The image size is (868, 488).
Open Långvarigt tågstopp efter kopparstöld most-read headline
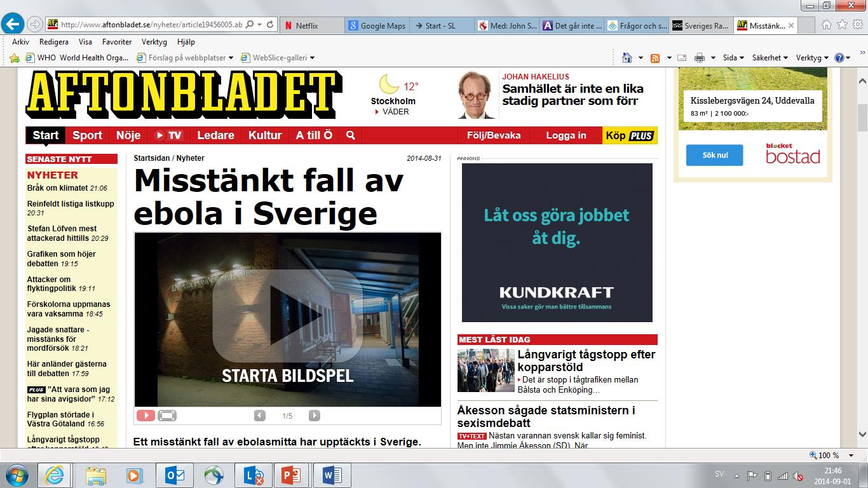pos(587,360)
